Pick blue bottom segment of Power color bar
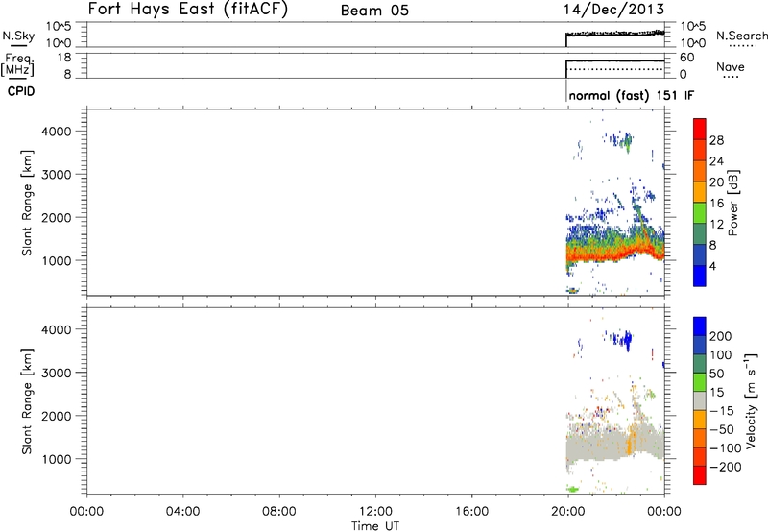This screenshot has height=532, width=768. 700,276
